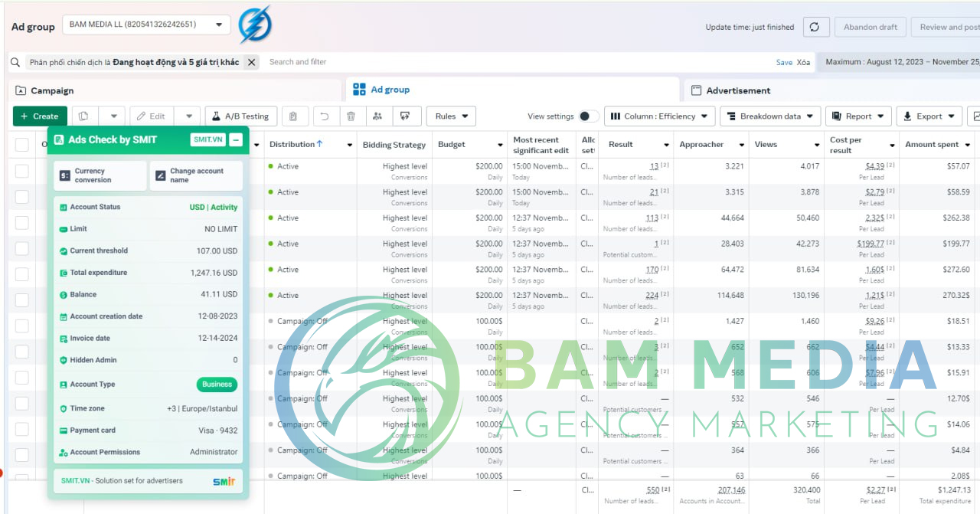Click the Save filter link
Screen dimensions: 980x514
coord(784,62)
